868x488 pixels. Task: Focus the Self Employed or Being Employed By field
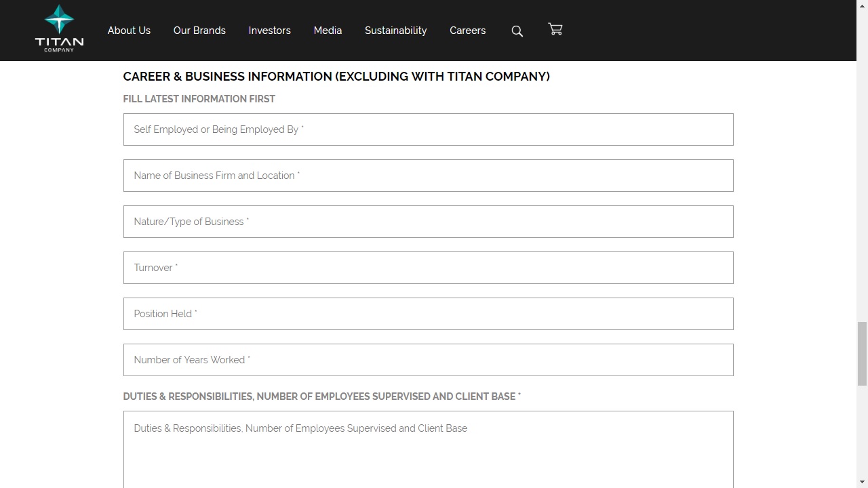point(428,129)
